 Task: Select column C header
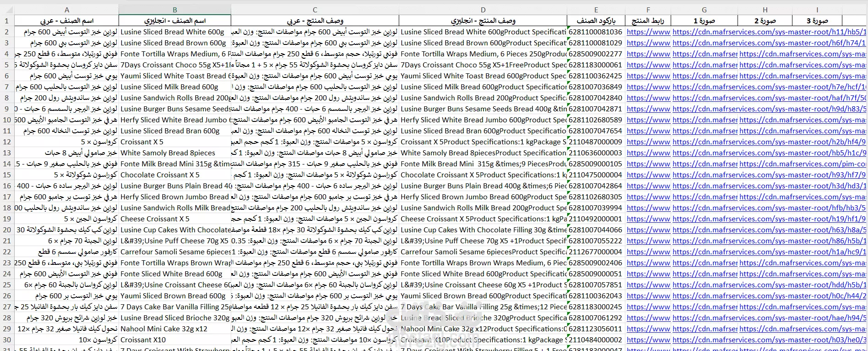click(315, 10)
